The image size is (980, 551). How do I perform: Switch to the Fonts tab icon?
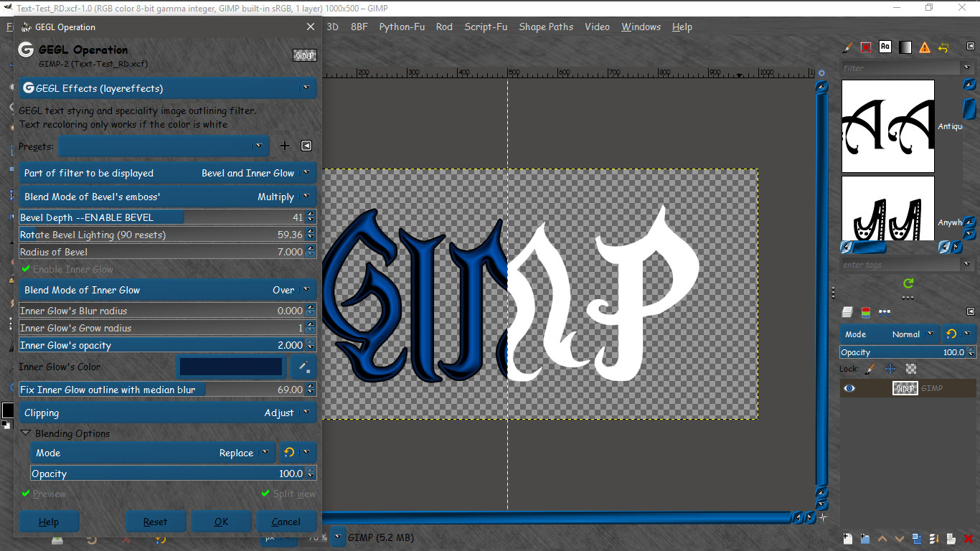885,47
